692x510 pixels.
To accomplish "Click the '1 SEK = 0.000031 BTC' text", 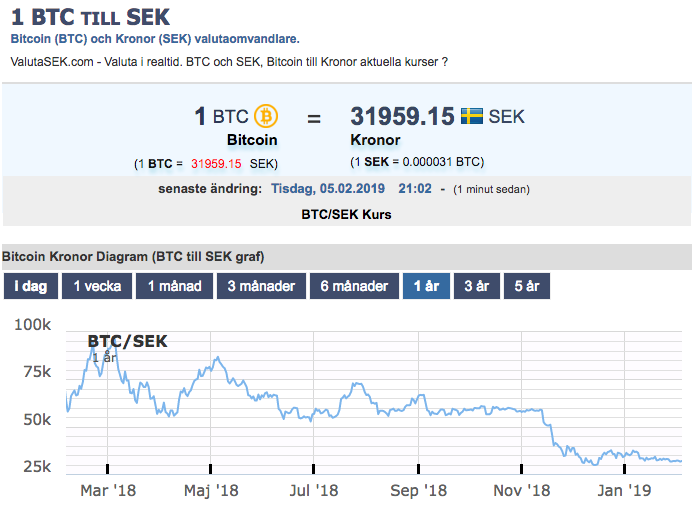I will coord(417,162).
